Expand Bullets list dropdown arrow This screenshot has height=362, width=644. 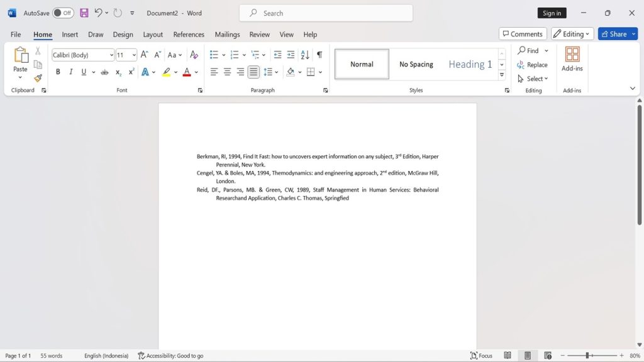[x=223, y=55]
